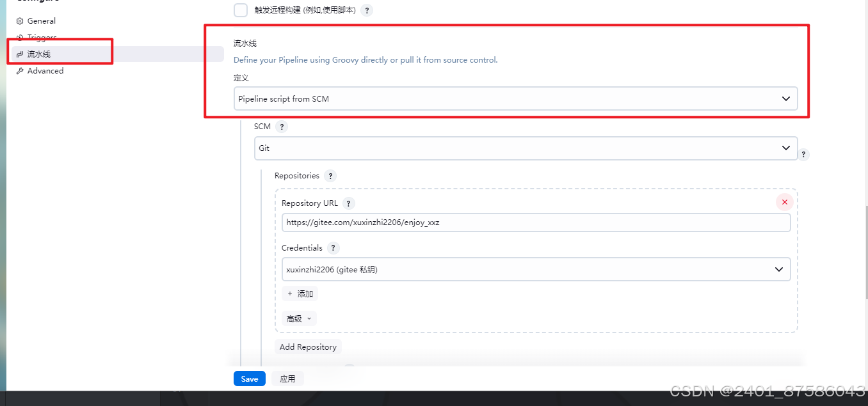Click the wrench icon beside Advanced
Screen dimensions: 868x406
(x=20, y=70)
